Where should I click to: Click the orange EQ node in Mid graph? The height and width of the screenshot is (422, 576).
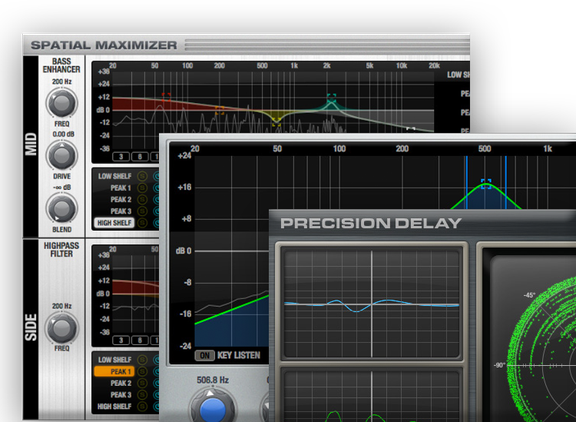pyautogui.click(x=220, y=110)
